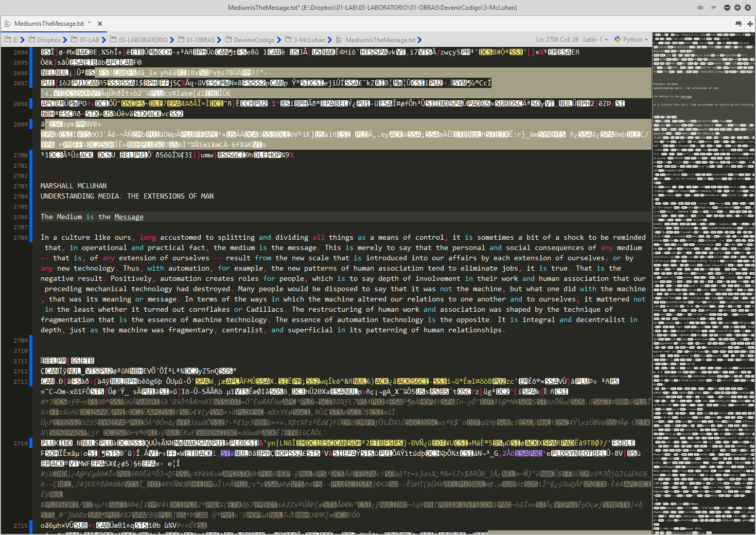
Task: Open 03-LABORATORIO folder in breadcrumb
Action: pos(143,40)
